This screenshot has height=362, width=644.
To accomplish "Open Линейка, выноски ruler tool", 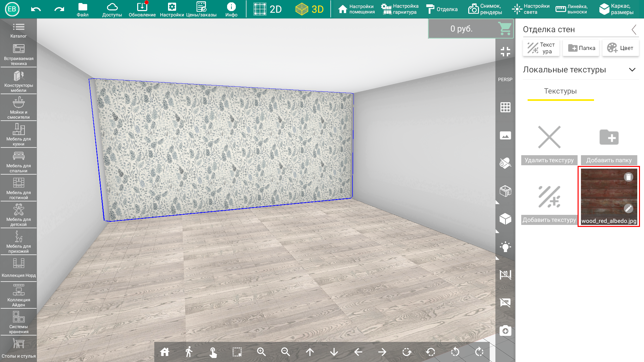I will coord(572,9).
